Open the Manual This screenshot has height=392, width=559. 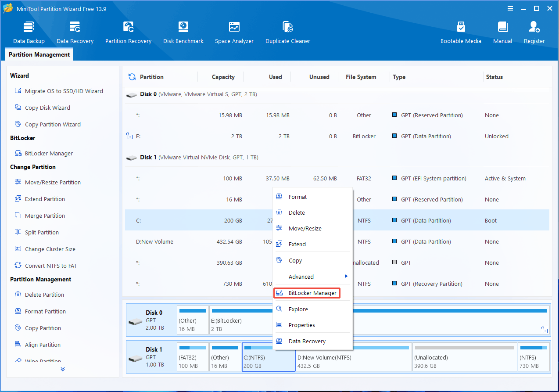(x=502, y=32)
